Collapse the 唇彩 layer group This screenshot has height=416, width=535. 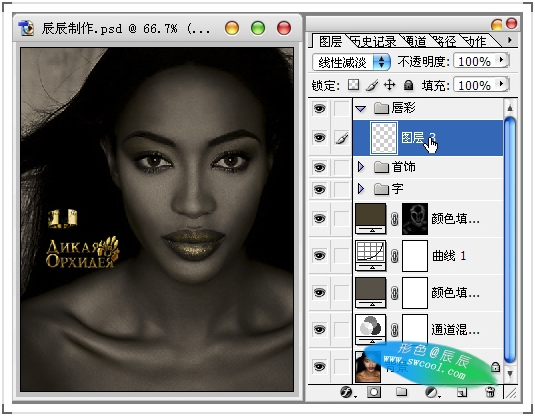[x=361, y=109]
